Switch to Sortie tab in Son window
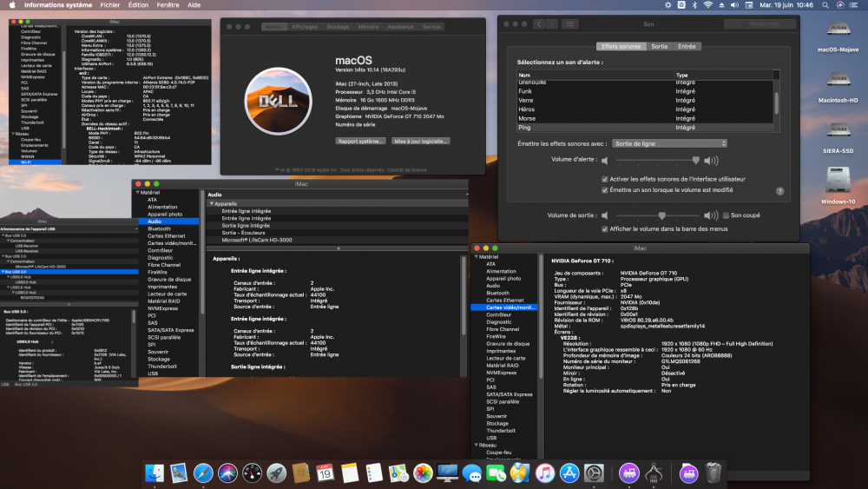 click(660, 47)
